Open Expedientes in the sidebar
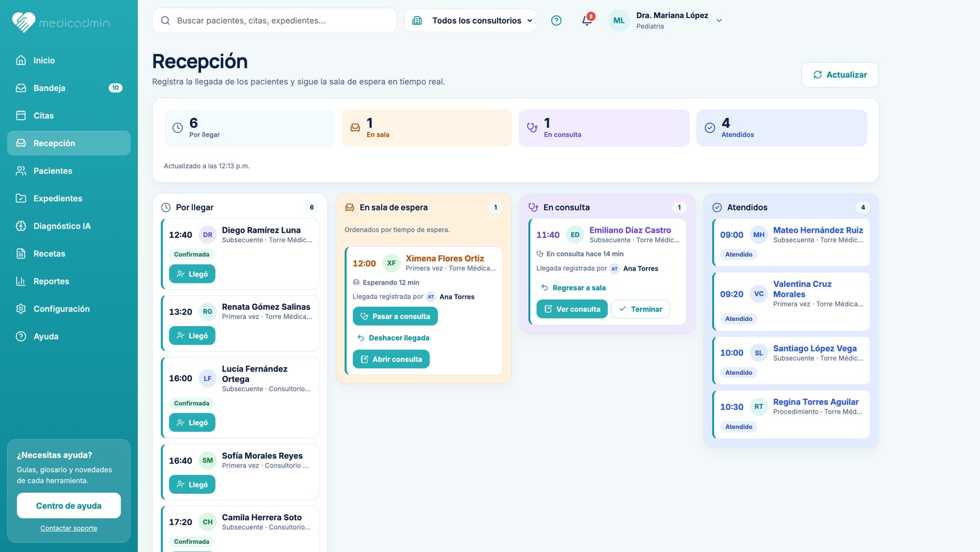Image resolution: width=980 pixels, height=552 pixels. click(x=69, y=198)
